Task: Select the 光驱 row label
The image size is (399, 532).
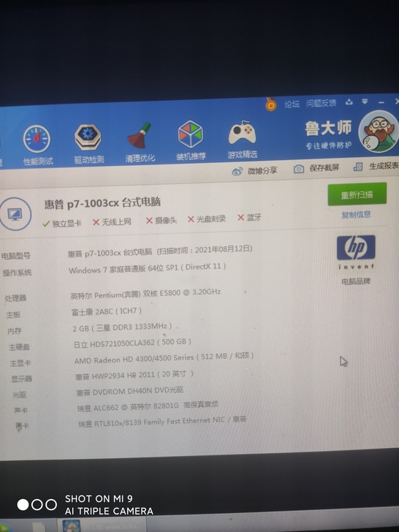Action: 19,395
